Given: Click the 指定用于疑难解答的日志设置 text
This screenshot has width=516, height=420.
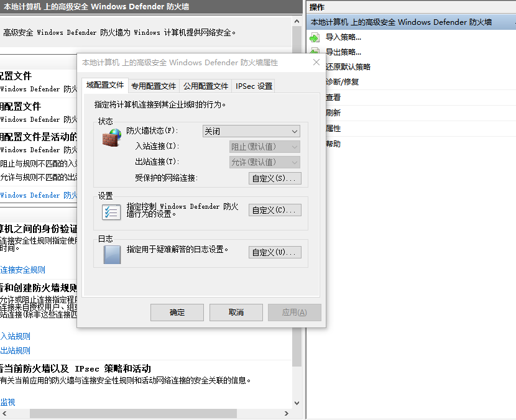Looking at the screenshot, I should 177,249.
